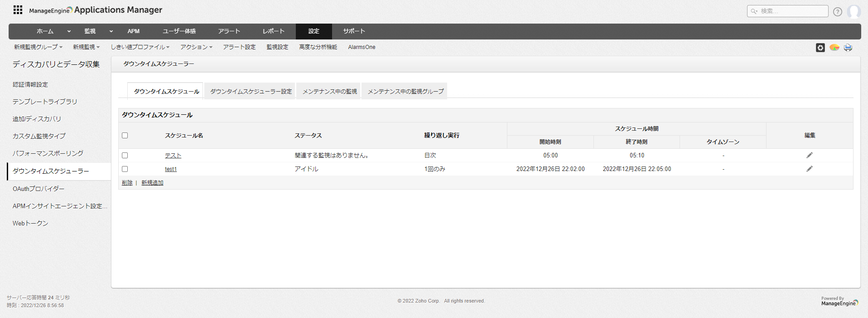Open the user profile avatar
This screenshot has height=318, width=868.
pyautogui.click(x=854, y=12)
